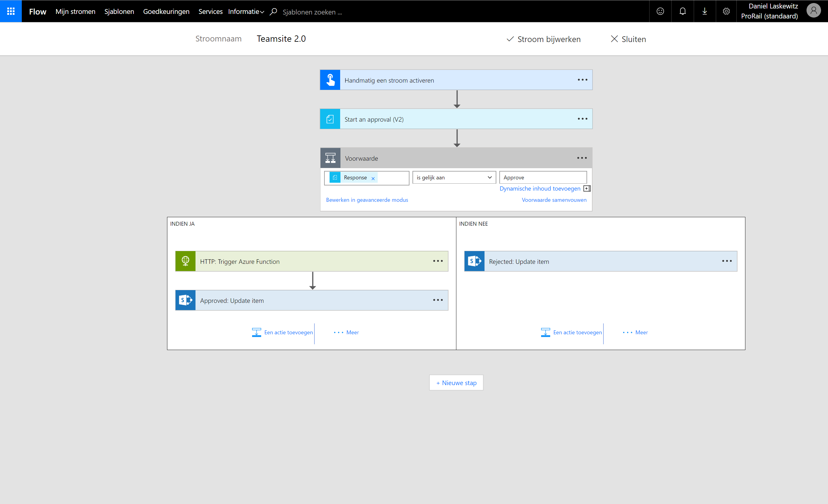Click the download arrow icon
This screenshot has height=504, width=828.
pos(704,11)
